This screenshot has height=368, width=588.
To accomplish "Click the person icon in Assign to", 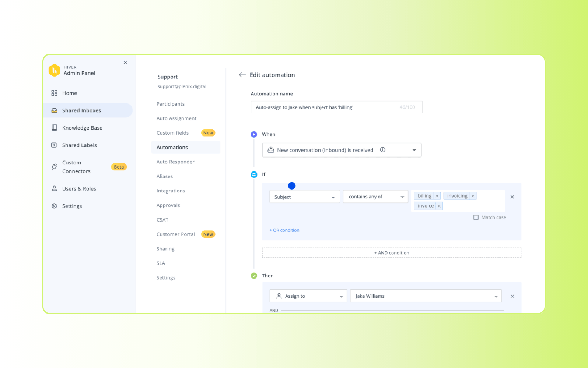I will [x=279, y=296].
